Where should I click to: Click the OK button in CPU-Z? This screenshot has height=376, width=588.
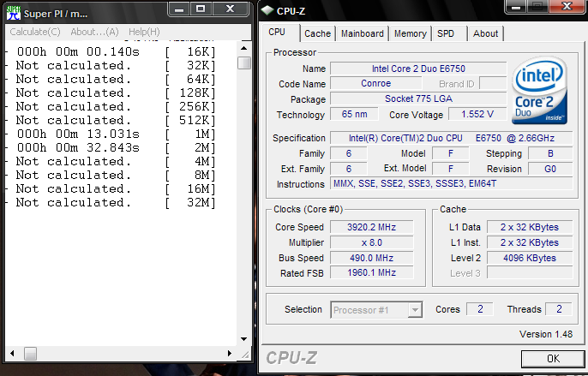(x=553, y=359)
